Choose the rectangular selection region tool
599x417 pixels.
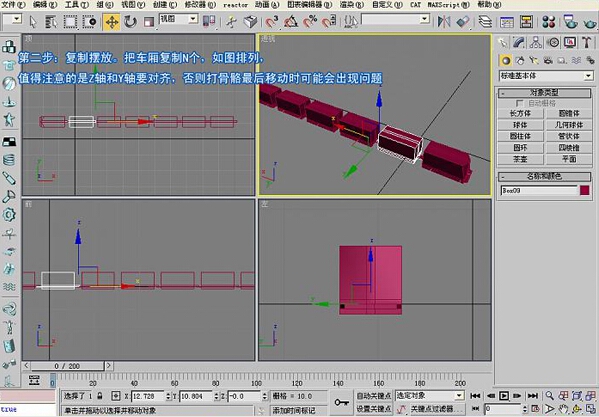click(70, 22)
